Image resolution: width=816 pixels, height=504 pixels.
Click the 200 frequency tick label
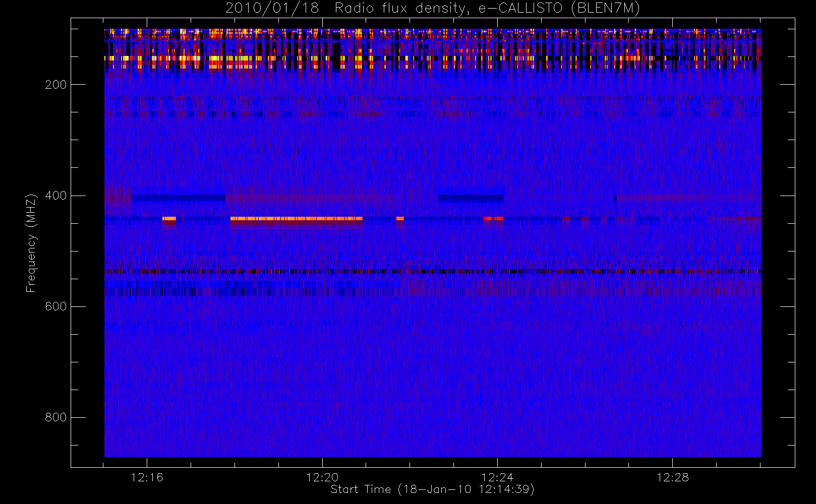pos(55,85)
